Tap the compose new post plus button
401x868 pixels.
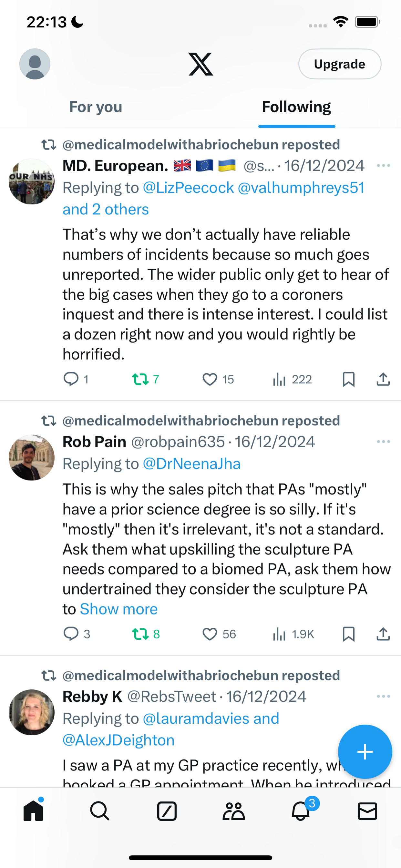(x=365, y=752)
